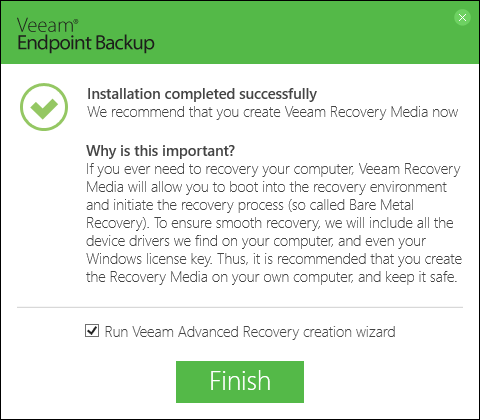Click the 'device drivers' words in description
This screenshot has width=480, height=420.
pyautogui.click(x=128, y=241)
